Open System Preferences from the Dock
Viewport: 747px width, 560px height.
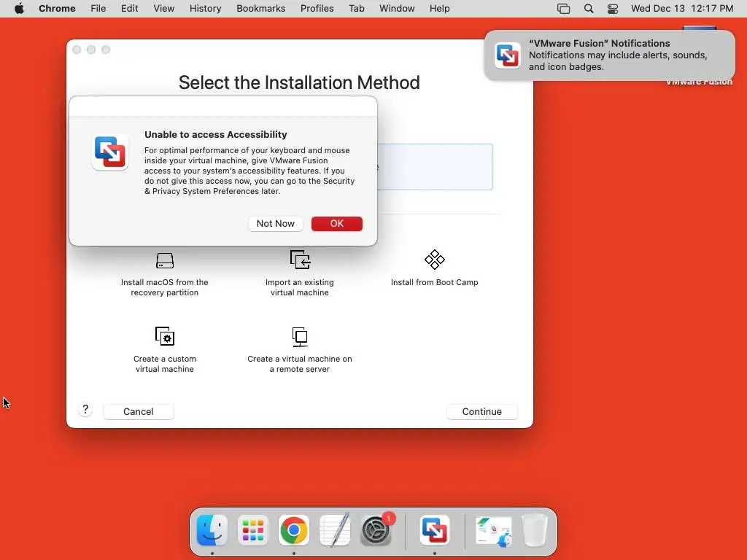coord(376,530)
